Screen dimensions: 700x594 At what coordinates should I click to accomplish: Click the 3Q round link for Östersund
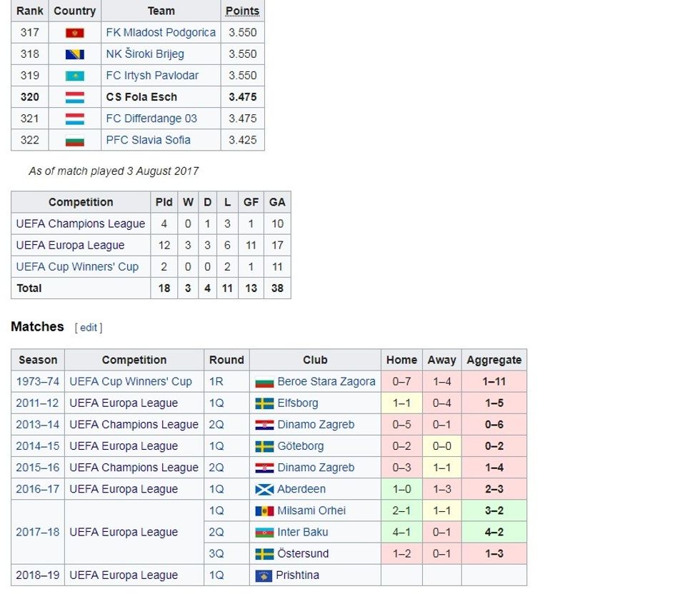coord(216,553)
